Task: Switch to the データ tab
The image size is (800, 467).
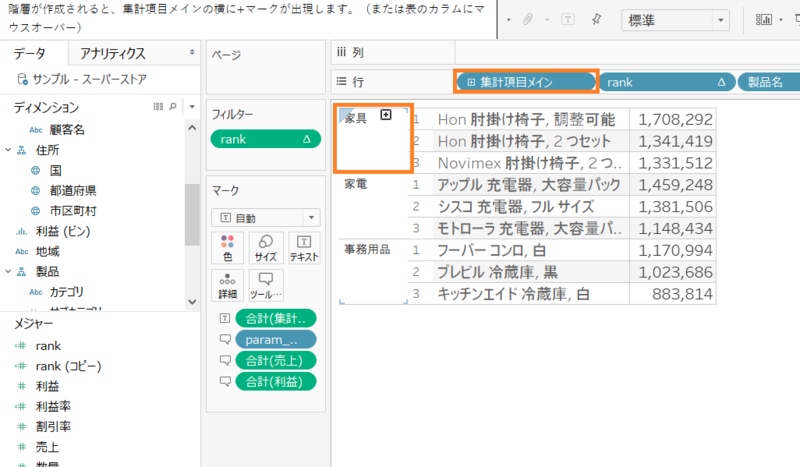Action: 30,53
